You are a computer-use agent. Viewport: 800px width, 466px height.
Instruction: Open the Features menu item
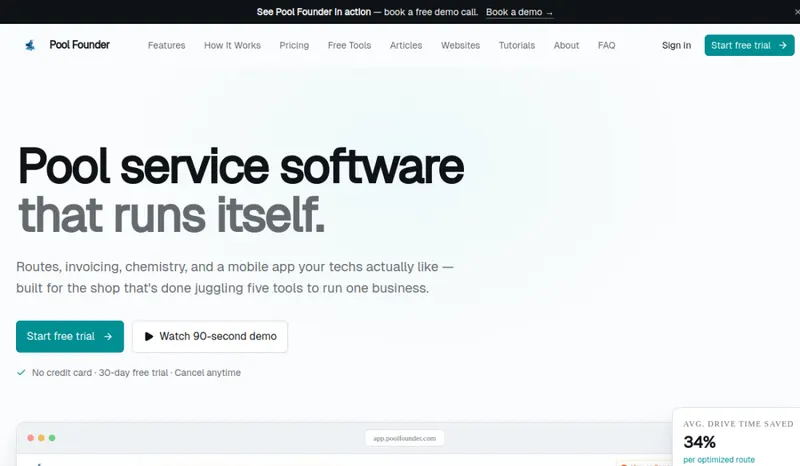tap(166, 45)
